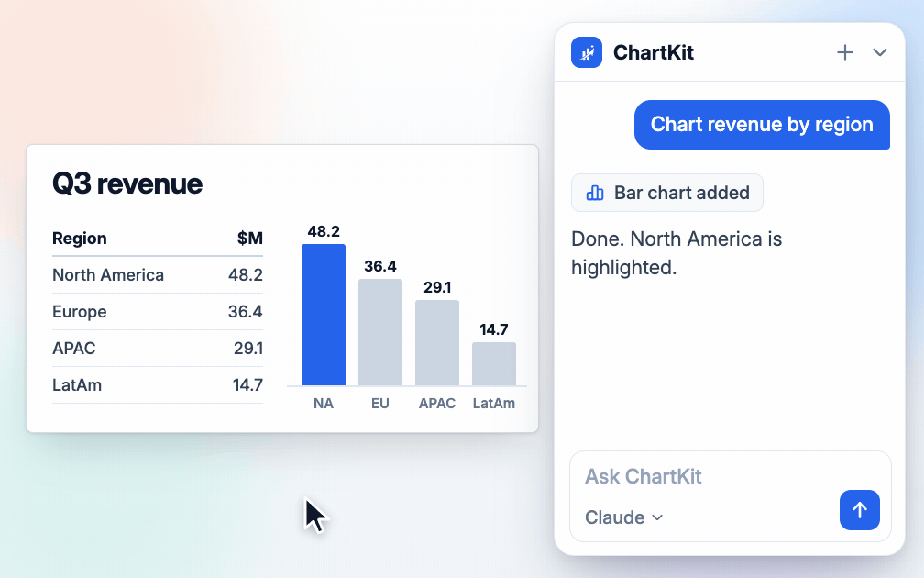Click the 36.4 label above EU bar
Image resolution: width=924 pixels, height=578 pixels.
pyautogui.click(x=380, y=266)
